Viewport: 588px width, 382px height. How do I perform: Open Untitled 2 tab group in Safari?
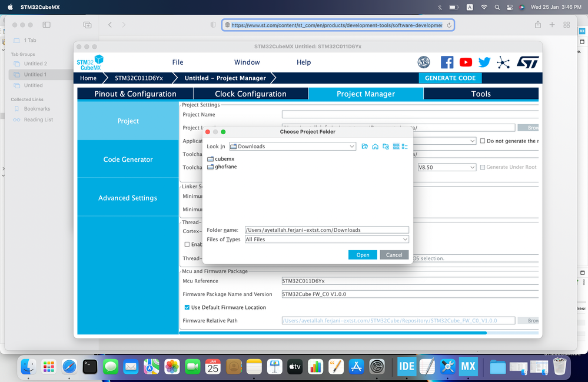(x=35, y=64)
